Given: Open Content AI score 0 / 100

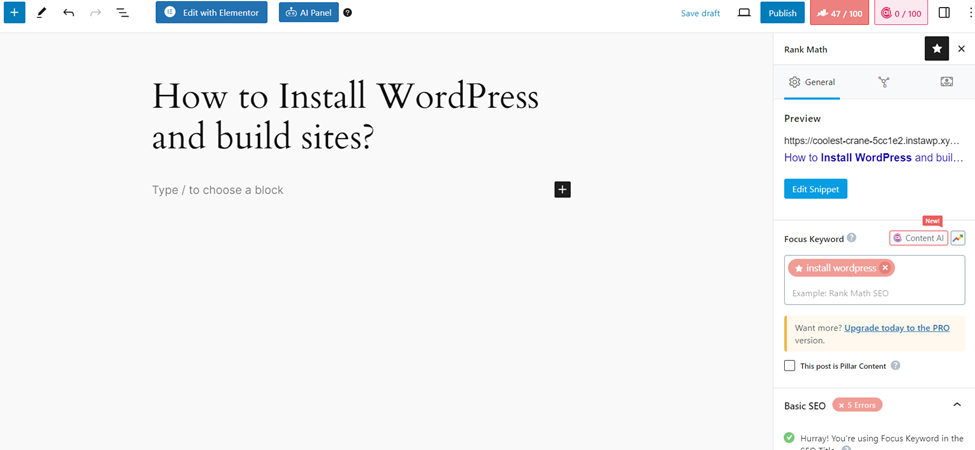Looking at the screenshot, I should click(901, 13).
